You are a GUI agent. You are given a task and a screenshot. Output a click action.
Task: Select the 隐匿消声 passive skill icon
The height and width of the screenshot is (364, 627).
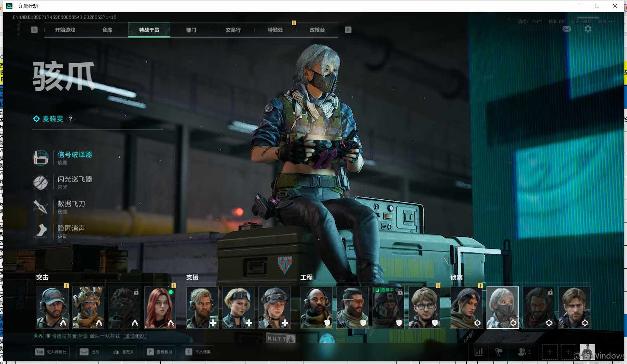41,231
